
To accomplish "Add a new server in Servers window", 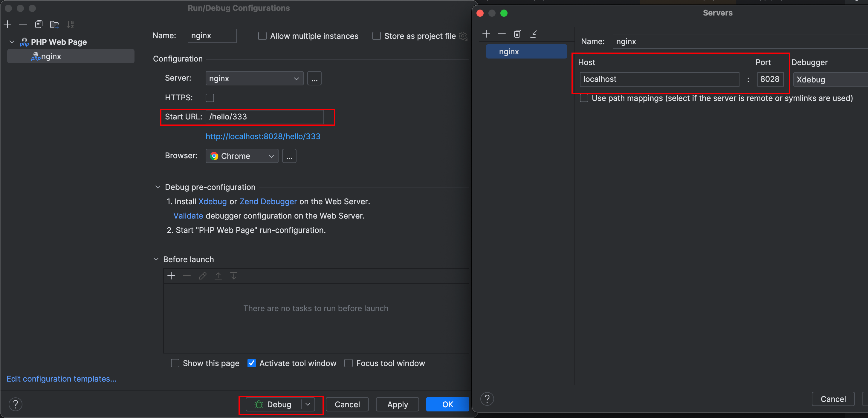I will [x=486, y=34].
